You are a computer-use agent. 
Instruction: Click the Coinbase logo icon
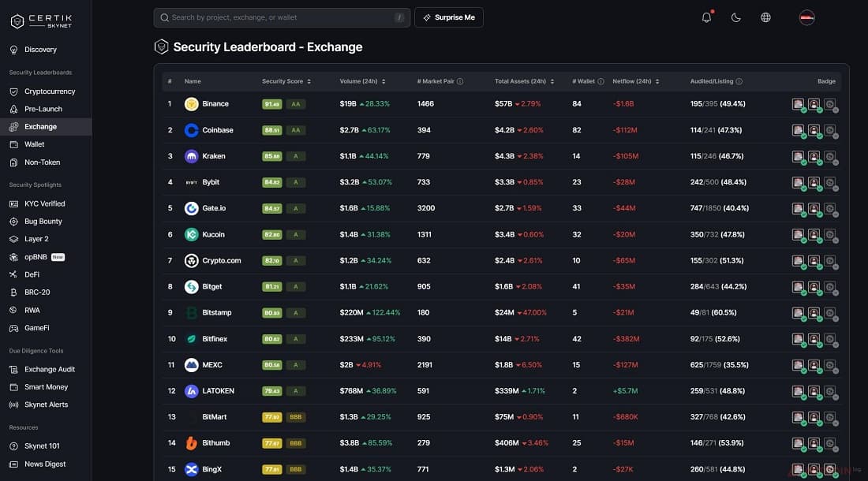pos(192,130)
